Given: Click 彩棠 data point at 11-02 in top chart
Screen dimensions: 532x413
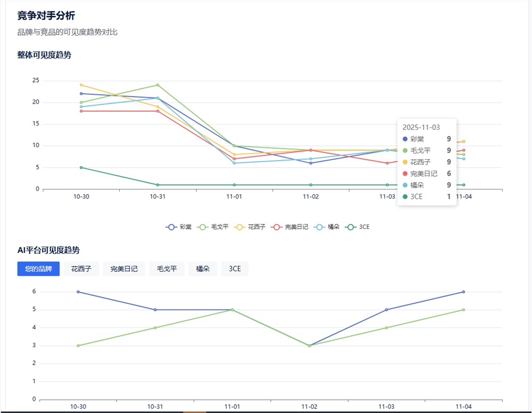Looking at the screenshot, I should pyautogui.click(x=311, y=163).
